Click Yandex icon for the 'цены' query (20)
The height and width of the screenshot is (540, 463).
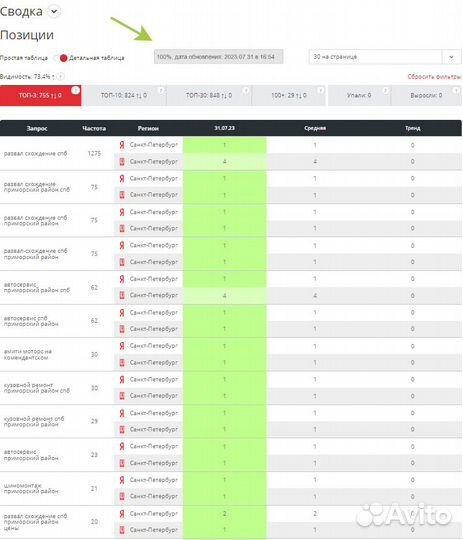[122, 513]
